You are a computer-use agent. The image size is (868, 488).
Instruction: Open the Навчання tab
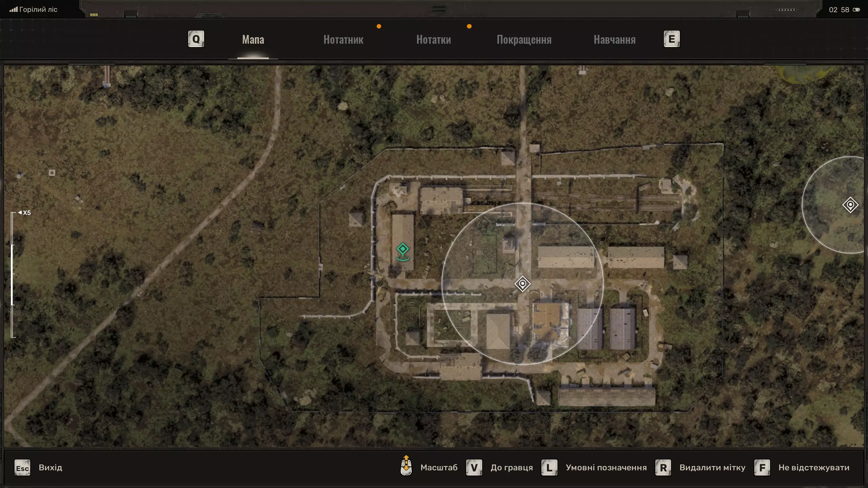pyautogui.click(x=614, y=40)
